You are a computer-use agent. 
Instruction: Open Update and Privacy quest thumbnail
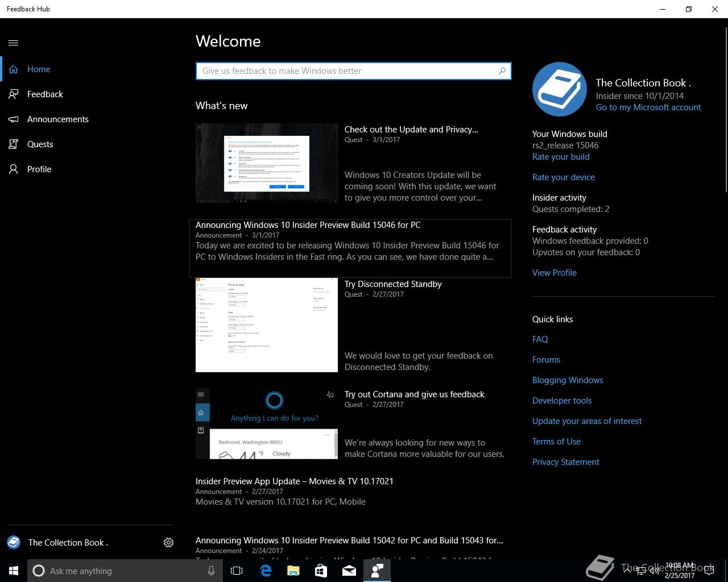click(267, 163)
